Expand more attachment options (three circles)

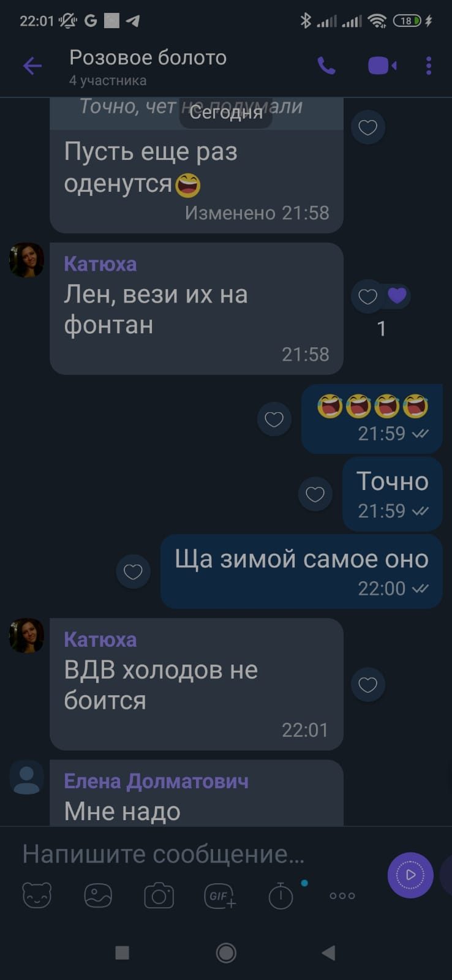(x=342, y=895)
